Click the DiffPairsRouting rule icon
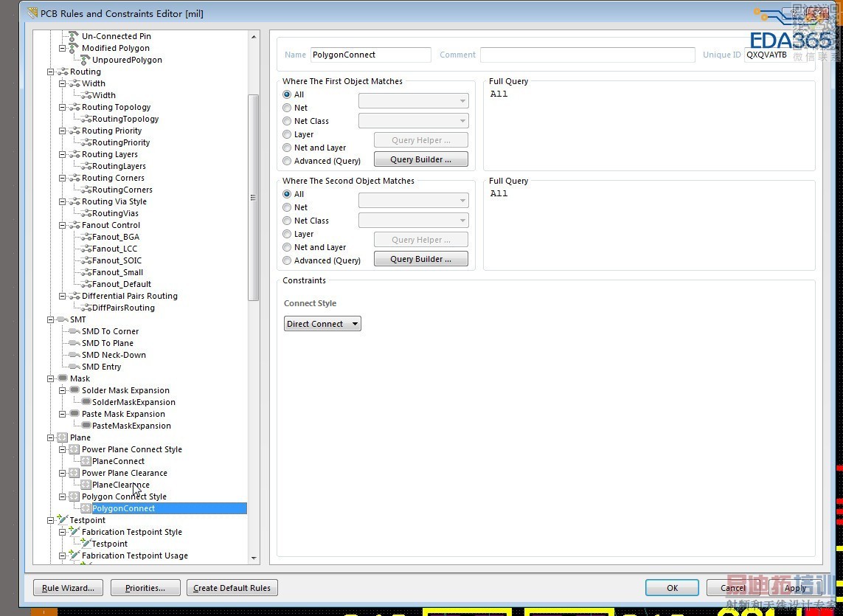The image size is (843, 616). [85, 308]
